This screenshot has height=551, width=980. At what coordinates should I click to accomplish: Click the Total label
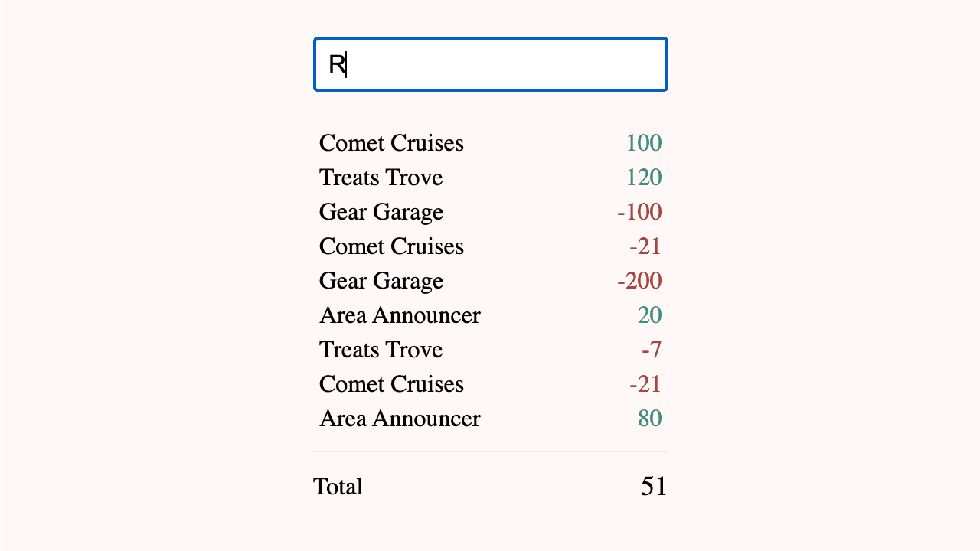(x=338, y=487)
